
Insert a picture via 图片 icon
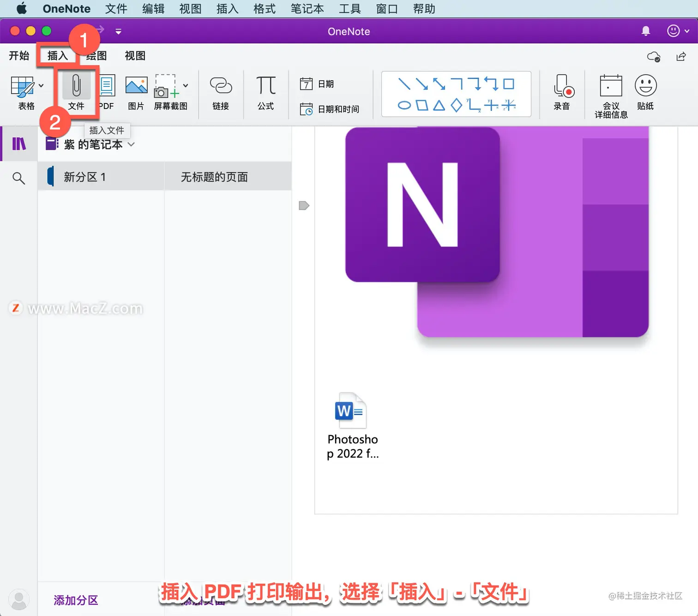click(x=136, y=86)
